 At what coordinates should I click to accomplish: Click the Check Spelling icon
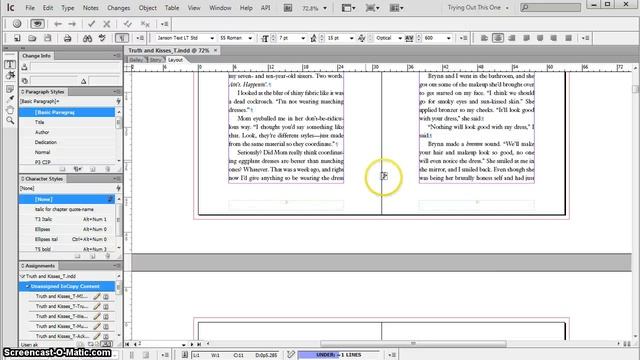tap(102, 38)
